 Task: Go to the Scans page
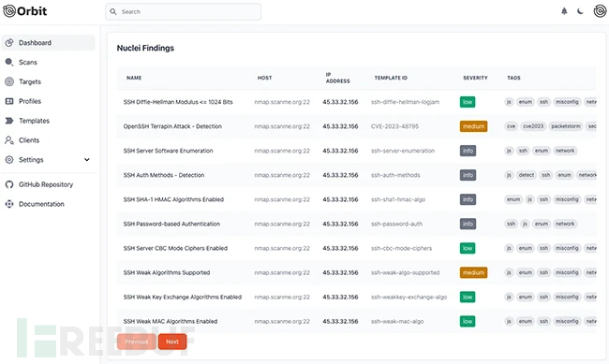pyautogui.click(x=28, y=62)
